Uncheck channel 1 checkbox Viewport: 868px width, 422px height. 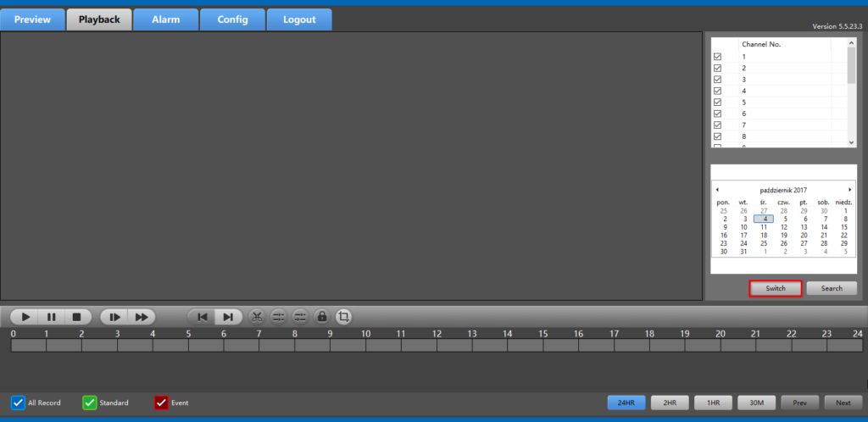(718, 57)
